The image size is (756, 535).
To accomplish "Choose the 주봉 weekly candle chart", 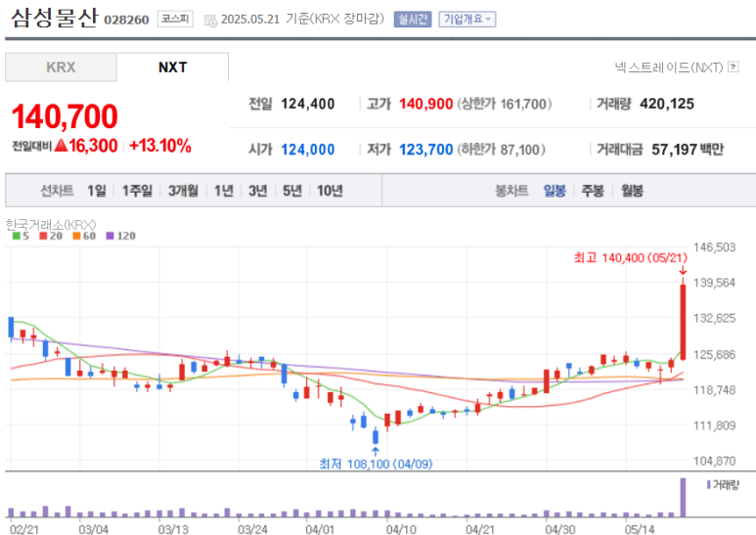I will click(x=593, y=191).
